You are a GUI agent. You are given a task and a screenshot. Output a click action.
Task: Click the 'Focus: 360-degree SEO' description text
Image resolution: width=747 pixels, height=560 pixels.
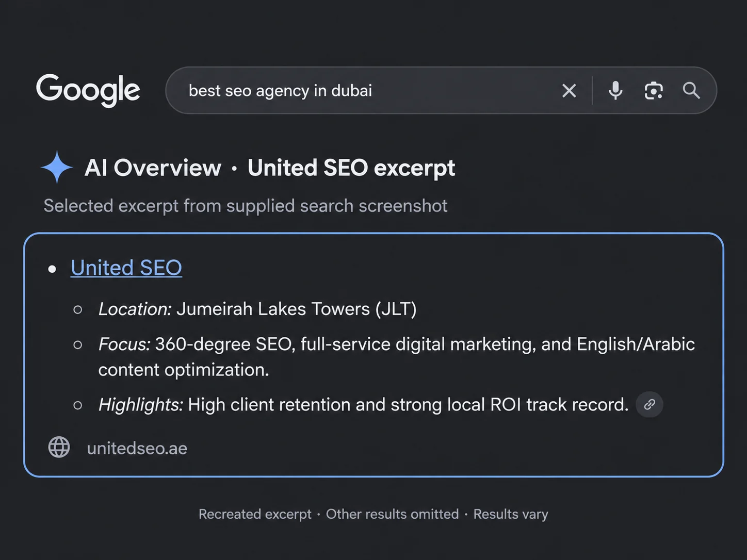tap(397, 357)
